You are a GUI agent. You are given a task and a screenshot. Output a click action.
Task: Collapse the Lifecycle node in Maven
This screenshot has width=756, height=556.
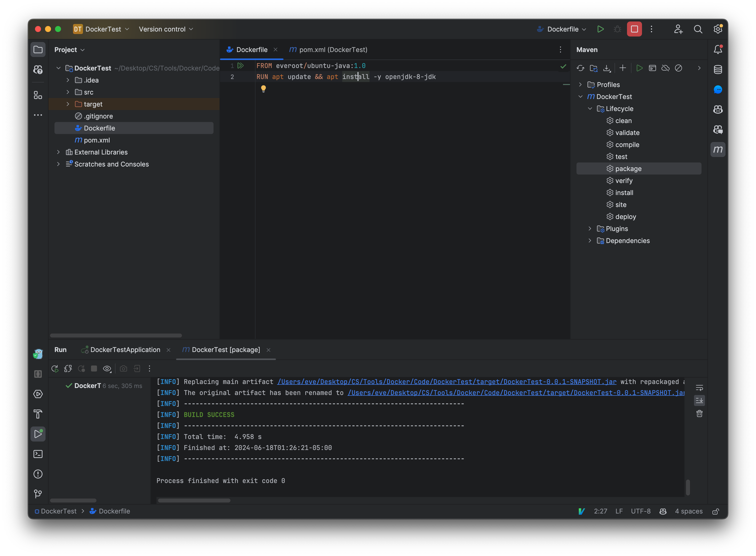click(x=590, y=109)
